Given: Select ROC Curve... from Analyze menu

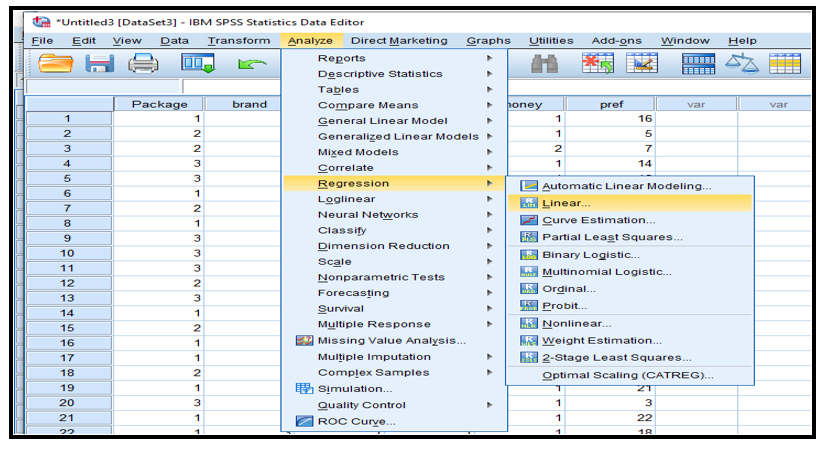Looking at the screenshot, I should [356, 421].
